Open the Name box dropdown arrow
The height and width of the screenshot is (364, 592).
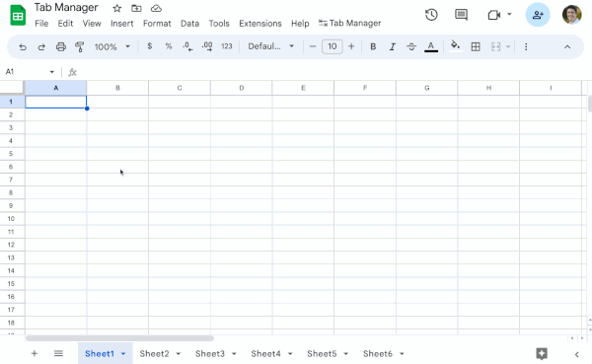51,72
